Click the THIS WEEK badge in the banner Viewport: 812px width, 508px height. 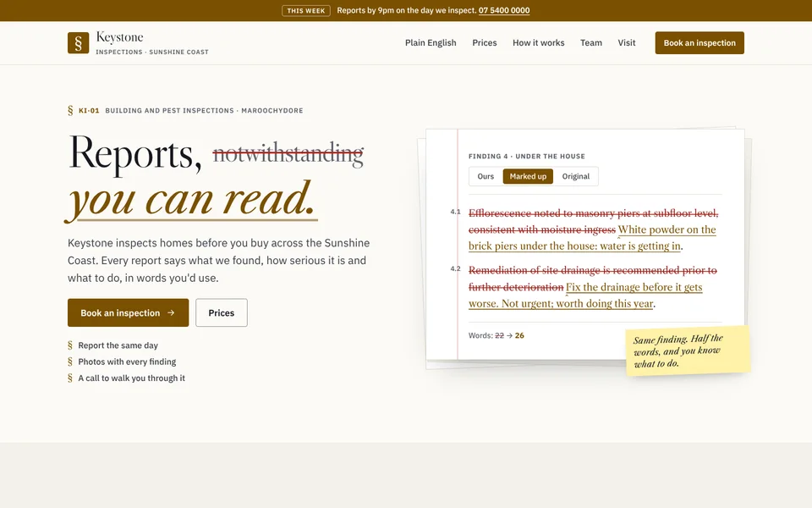click(306, 10)
